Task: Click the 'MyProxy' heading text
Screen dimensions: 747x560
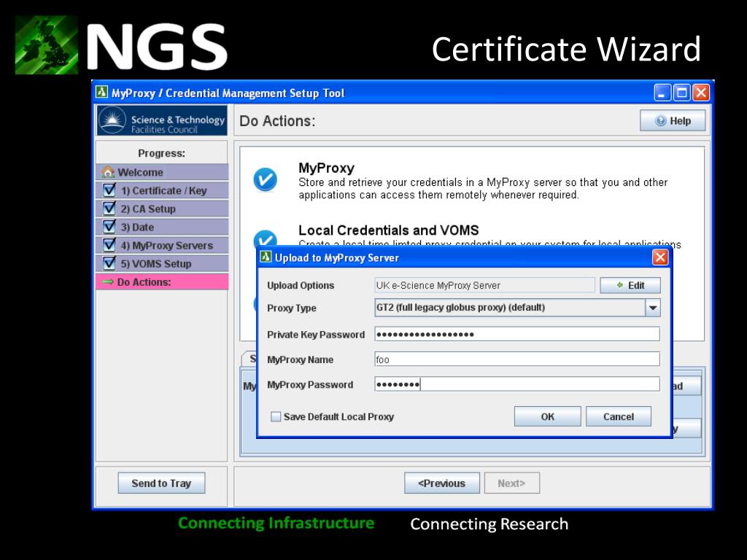Action: pos(326,168)
